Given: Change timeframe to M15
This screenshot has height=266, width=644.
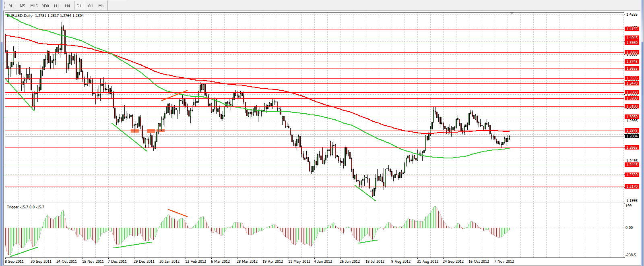Looking at the screenshot, I should pyautogui.click(x=34, y=6).
